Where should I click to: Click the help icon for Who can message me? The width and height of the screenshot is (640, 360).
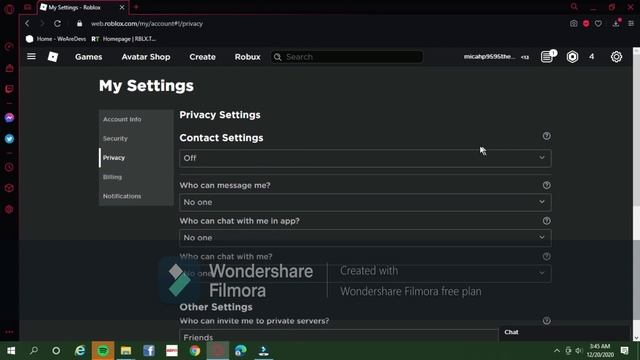(546, 185)
